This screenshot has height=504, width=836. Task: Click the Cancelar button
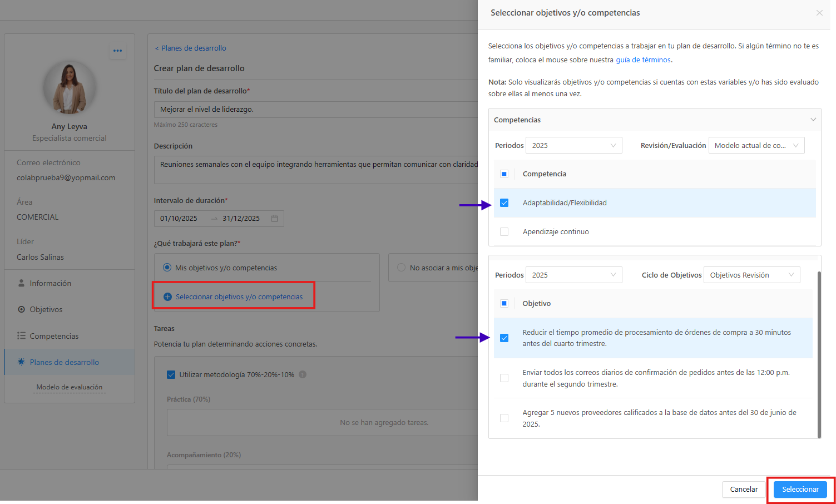[x=744, y=490]
